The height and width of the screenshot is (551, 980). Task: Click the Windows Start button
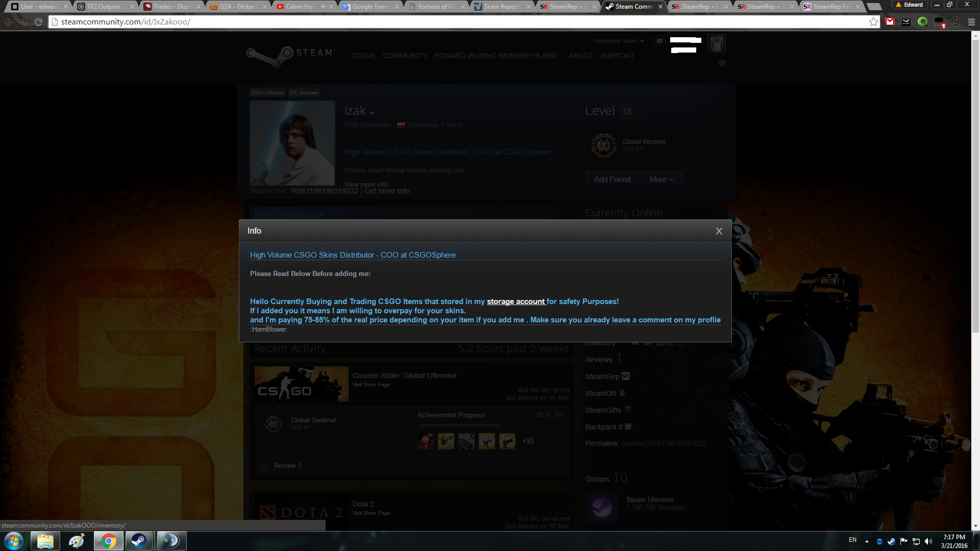point(14,541)
